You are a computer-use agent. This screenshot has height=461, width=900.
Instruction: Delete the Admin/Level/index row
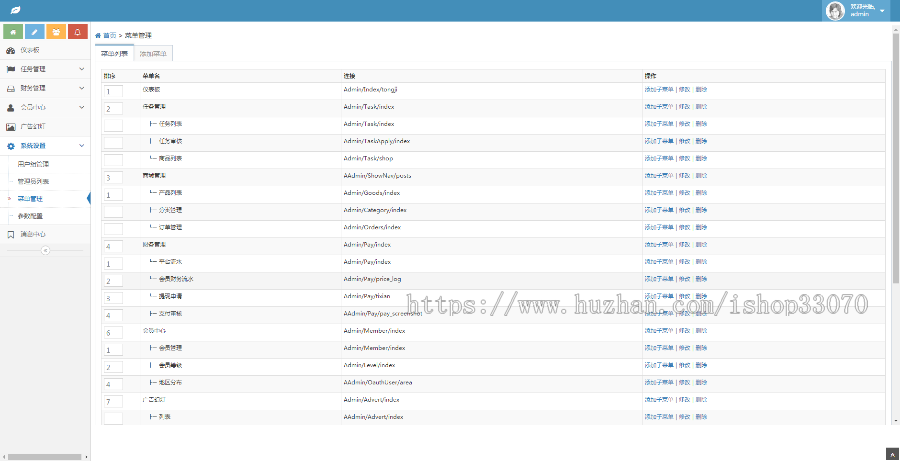point(701,365)
